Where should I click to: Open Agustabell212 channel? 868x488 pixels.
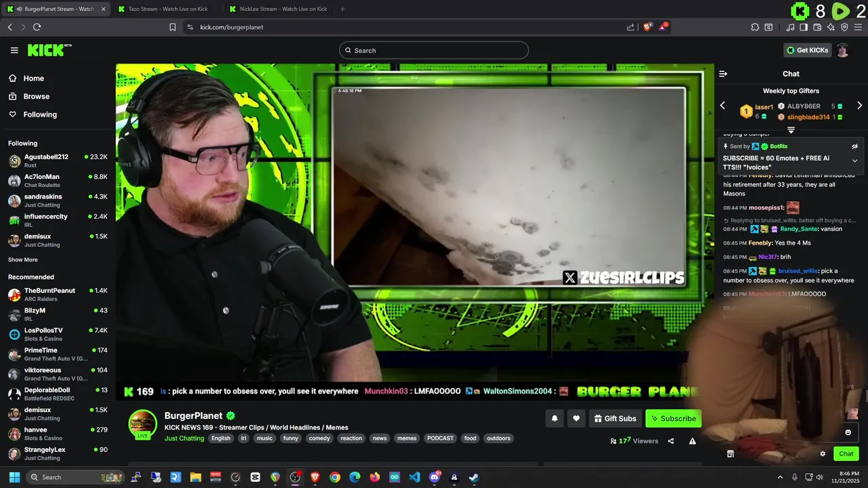tap(58, 161)
